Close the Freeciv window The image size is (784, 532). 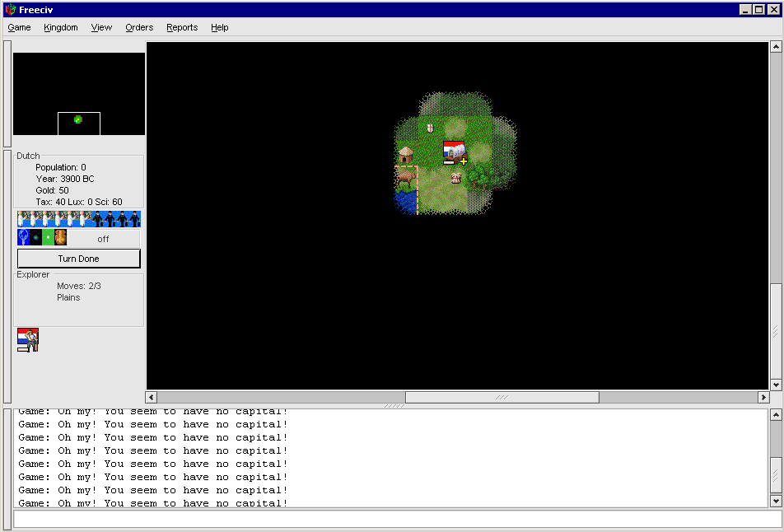pyautogui.click(x=773, y=10)
